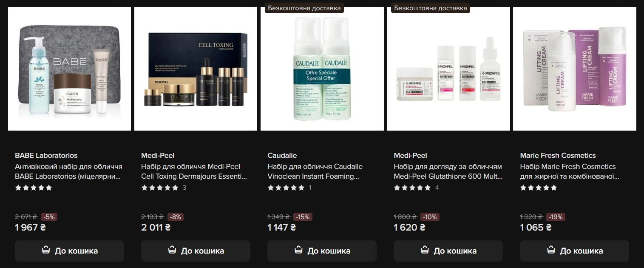The width and height of the screenshot is (644, 268).
Task: Open Caudalie foaming cleanser image
Action: [322, 69]
